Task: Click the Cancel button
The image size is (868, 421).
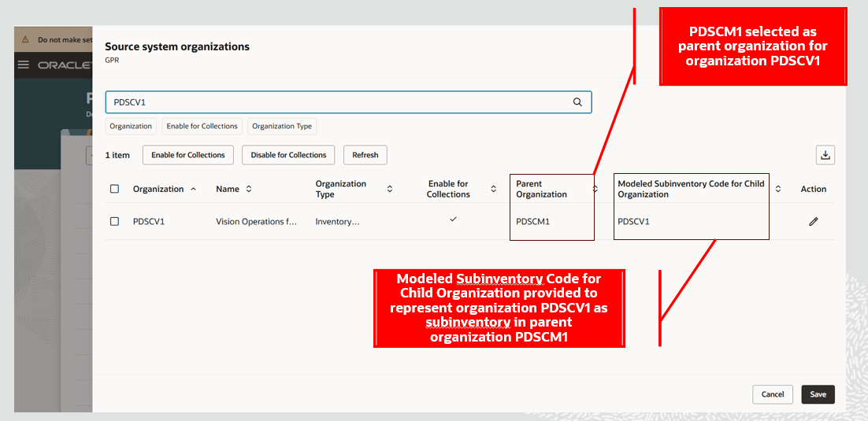Action: point(773,394)
